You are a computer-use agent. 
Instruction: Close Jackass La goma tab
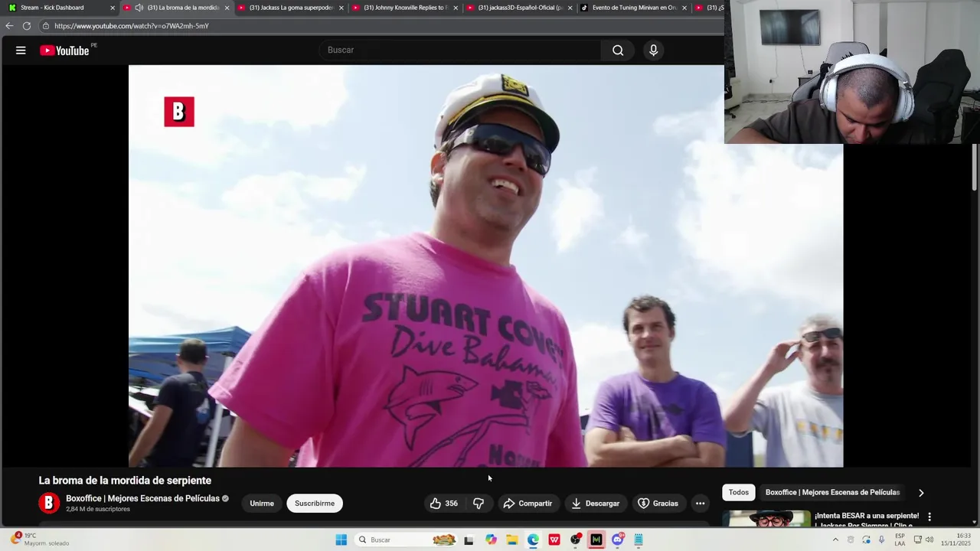341,8
